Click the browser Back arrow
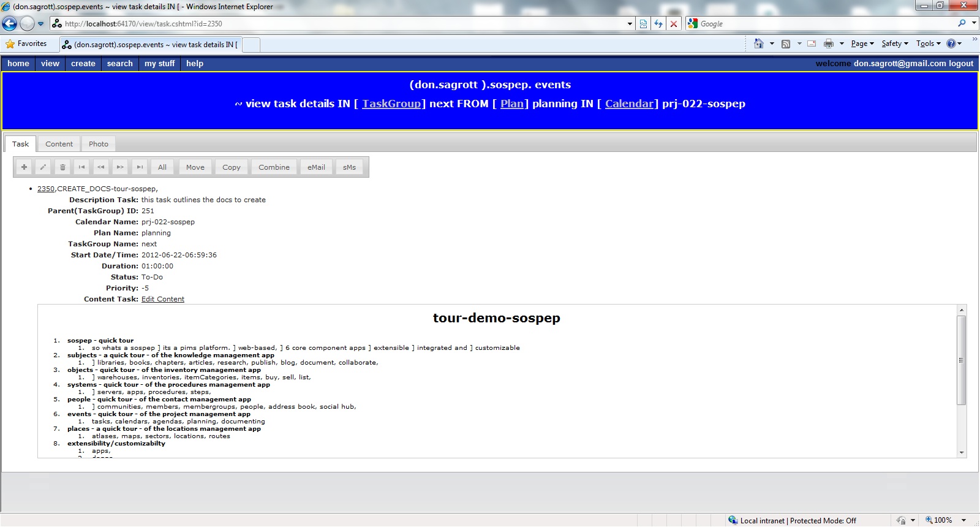Viewport: 980px width, 527px height. [9, 23]
